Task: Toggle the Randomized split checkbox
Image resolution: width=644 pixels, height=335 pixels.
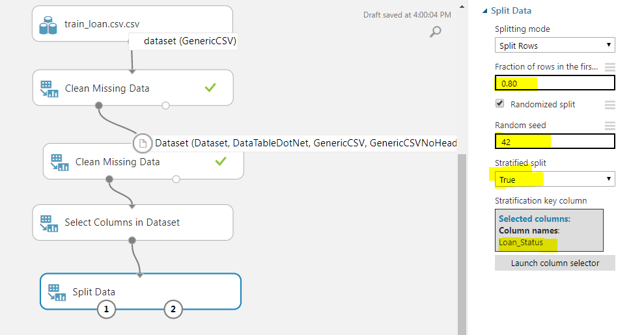Action: [499, 103]
